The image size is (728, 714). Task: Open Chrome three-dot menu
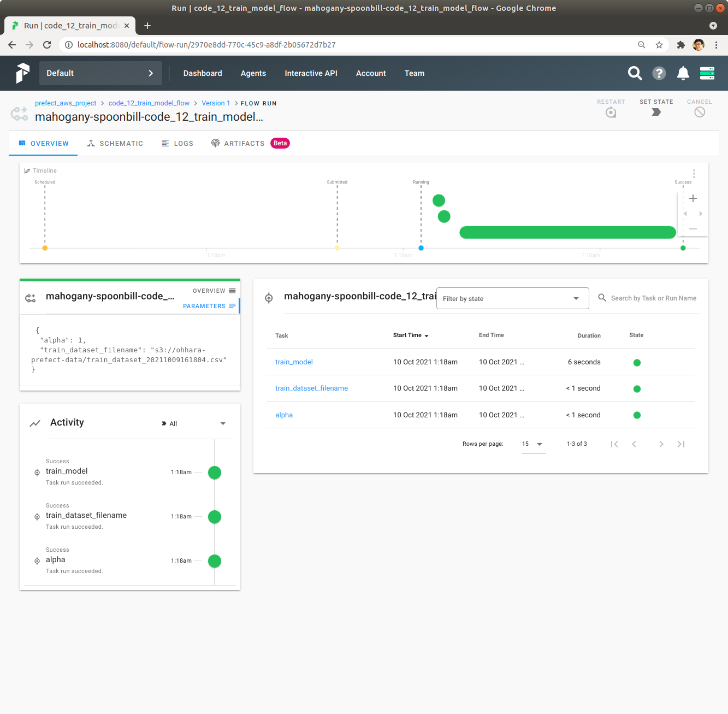[x=716, y=45]
